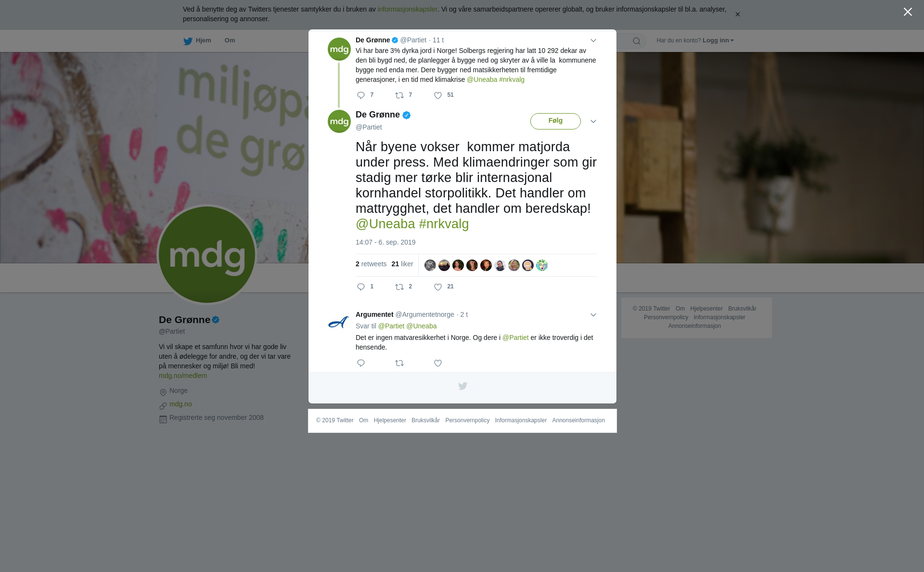Expand the chevron menu next to Følg button
The height and width of the screenshot is (572, 924).
pos(593,121)
